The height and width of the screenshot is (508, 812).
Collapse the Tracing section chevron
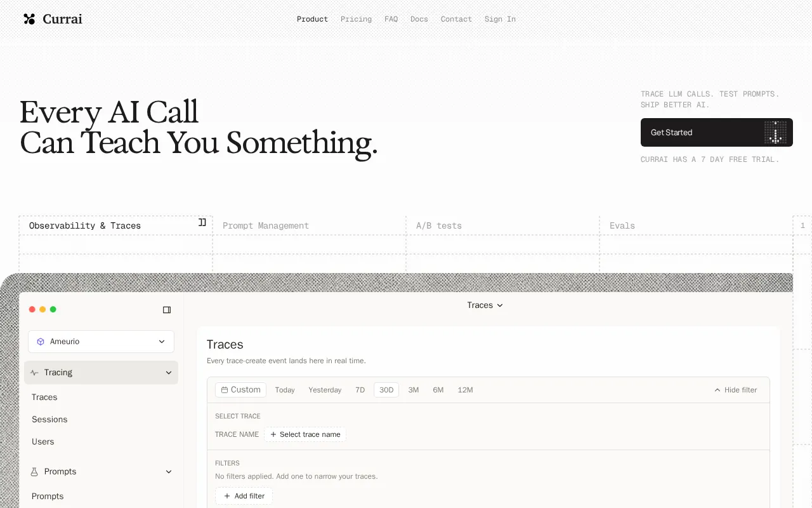169,373
